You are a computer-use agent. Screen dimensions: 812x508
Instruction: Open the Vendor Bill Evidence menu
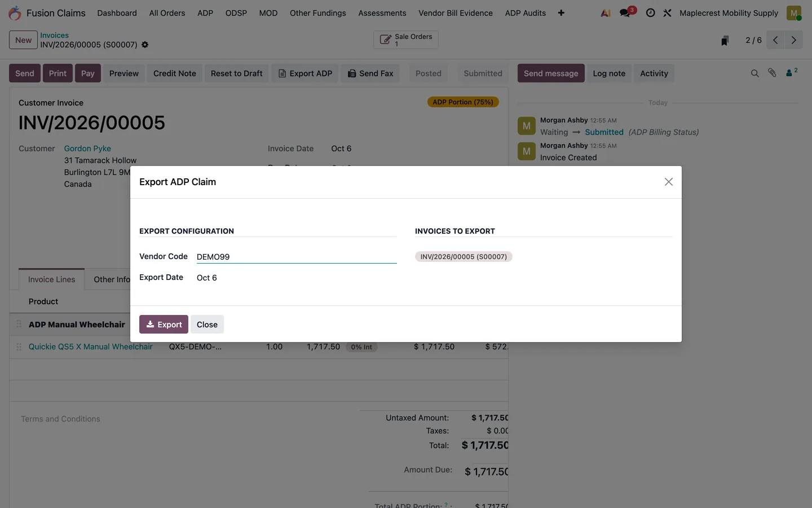pos(456,13)
